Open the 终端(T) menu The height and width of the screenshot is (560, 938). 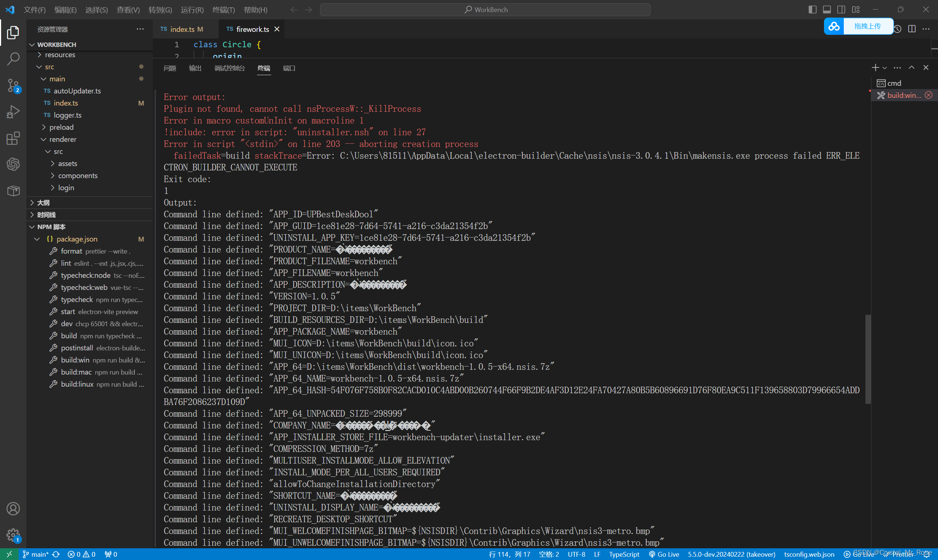pos(223,10)
